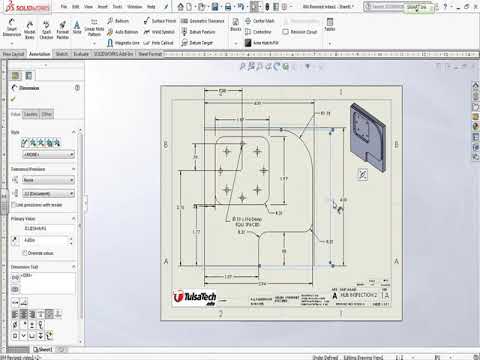Select center justify for dimension text
The height and width of the screenshot is (360, 480).
point(24,314)
